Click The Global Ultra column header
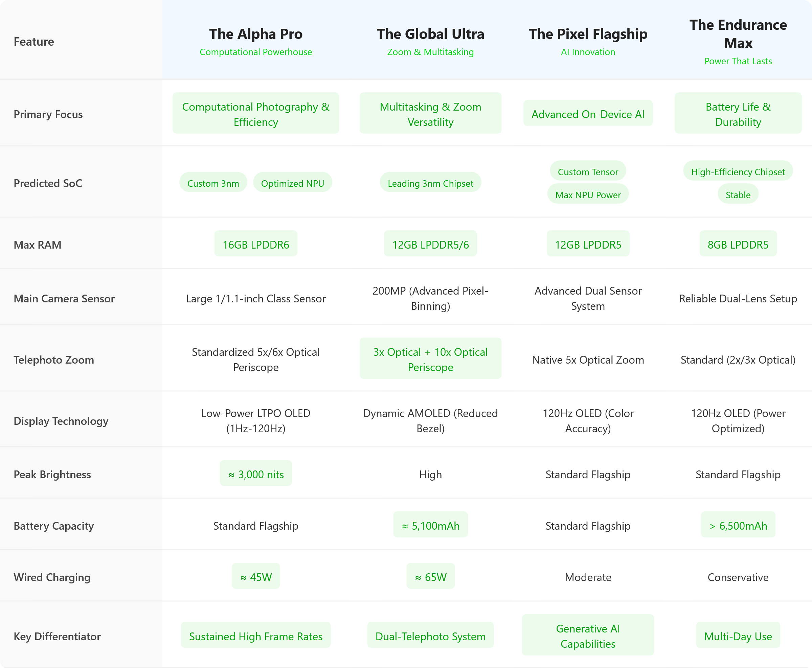Image resolution: width=812 pixels, height=669 pixels. [430, 34]
